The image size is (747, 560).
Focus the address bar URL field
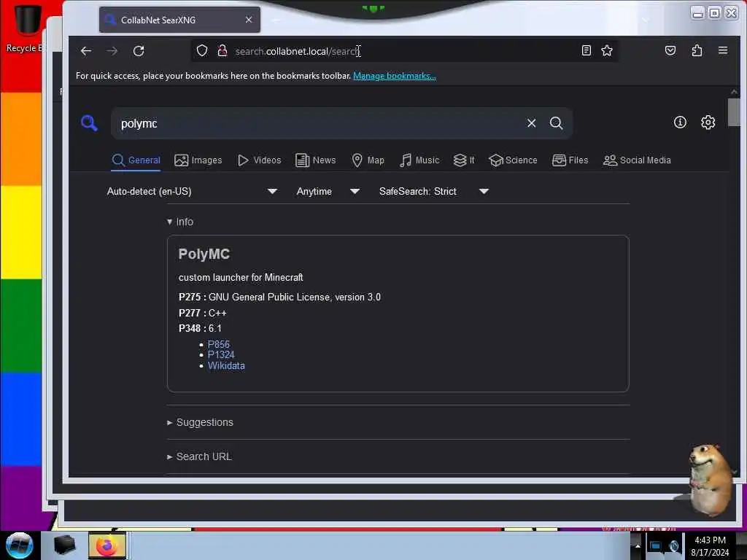point(405,51)
